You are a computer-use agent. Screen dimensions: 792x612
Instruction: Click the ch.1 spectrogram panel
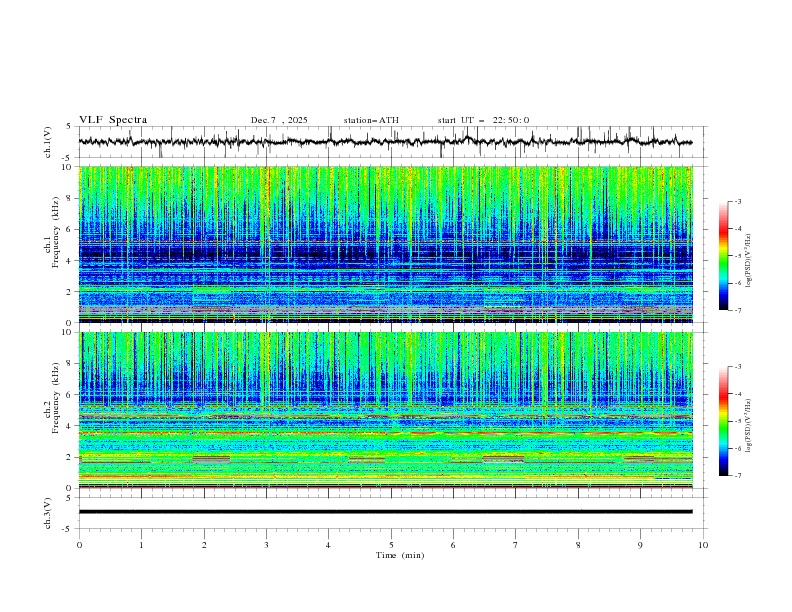385,244
